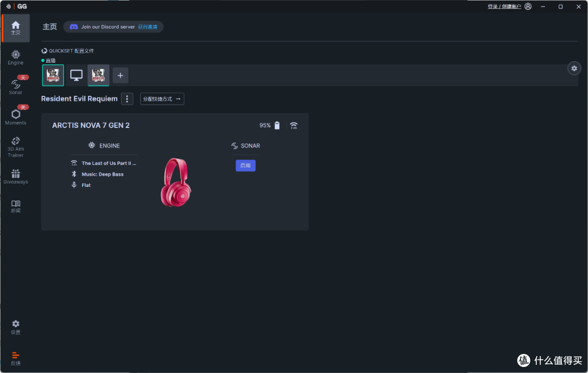The image size is (588, 373).
Task: Select the second Resident Evil profile thumbnail
Action: 98,75
